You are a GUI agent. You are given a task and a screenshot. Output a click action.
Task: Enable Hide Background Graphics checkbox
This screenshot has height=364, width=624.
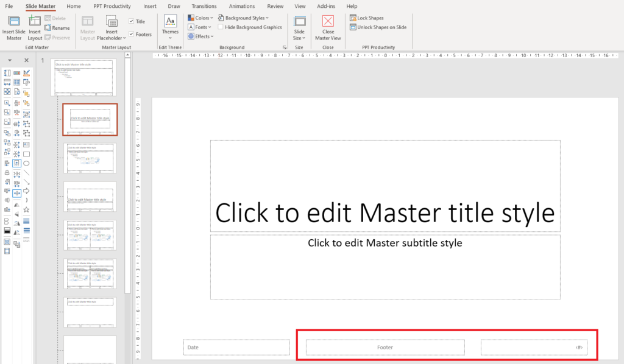point(221,27)
